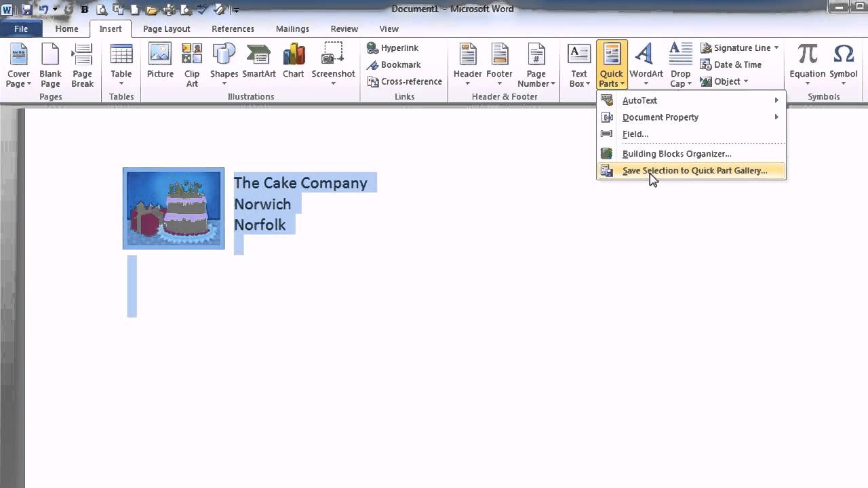
Task: Open Clip Art pane
Action: point(192,65)
